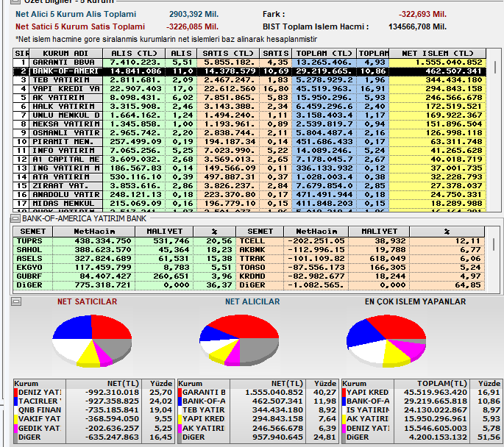This screenshot has width=504, height=447.
Task: Select the MEKSA YATIRIM row
Action: point(249,124)
